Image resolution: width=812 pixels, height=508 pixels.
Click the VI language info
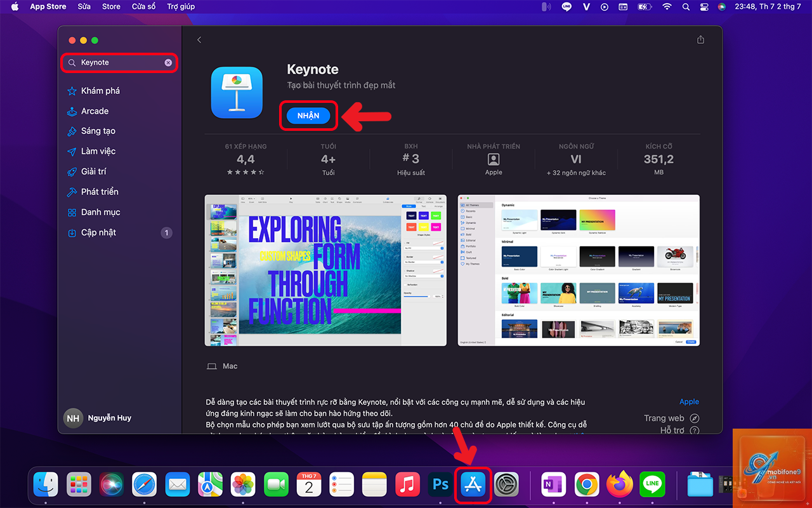click(576, 159)
